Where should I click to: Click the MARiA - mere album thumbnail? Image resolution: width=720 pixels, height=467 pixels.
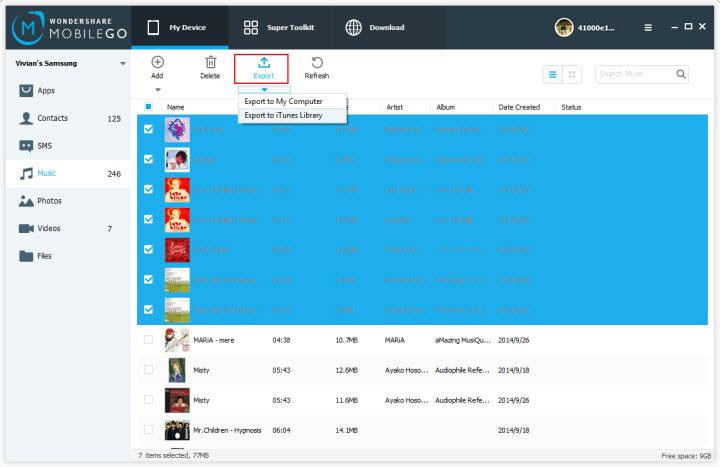click(x=177, y=340)
